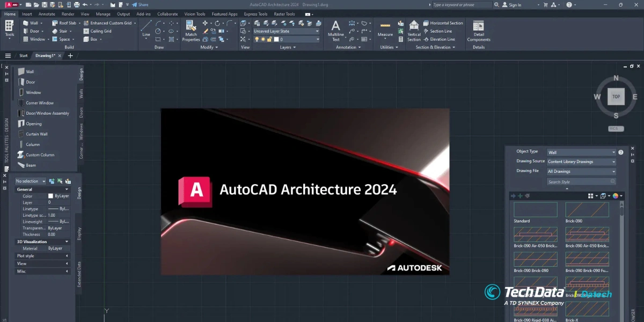
Task: Click the layer color white swatch in Layers panel
Action: coord(276,39)
